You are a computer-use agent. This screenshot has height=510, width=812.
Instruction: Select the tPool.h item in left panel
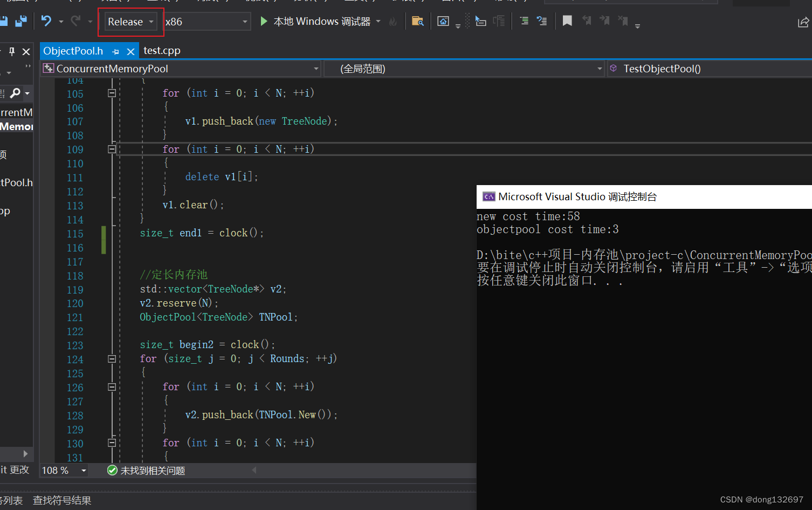(x=17, y=182)
